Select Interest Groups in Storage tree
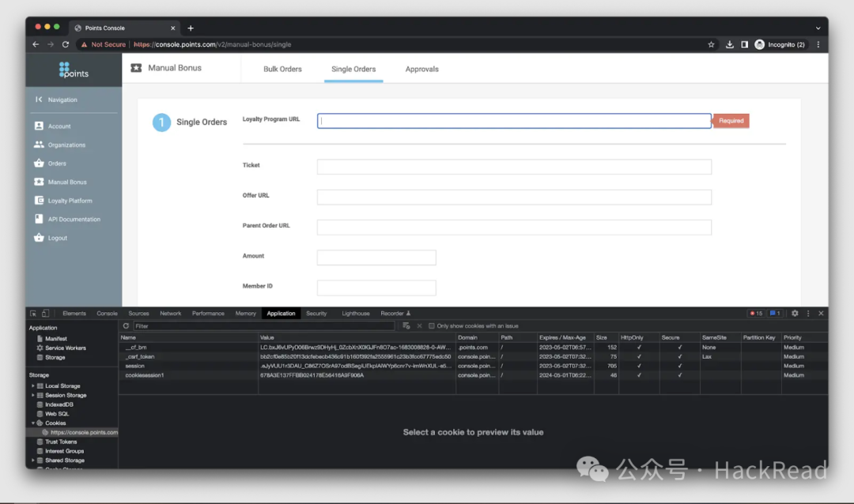 60,451
